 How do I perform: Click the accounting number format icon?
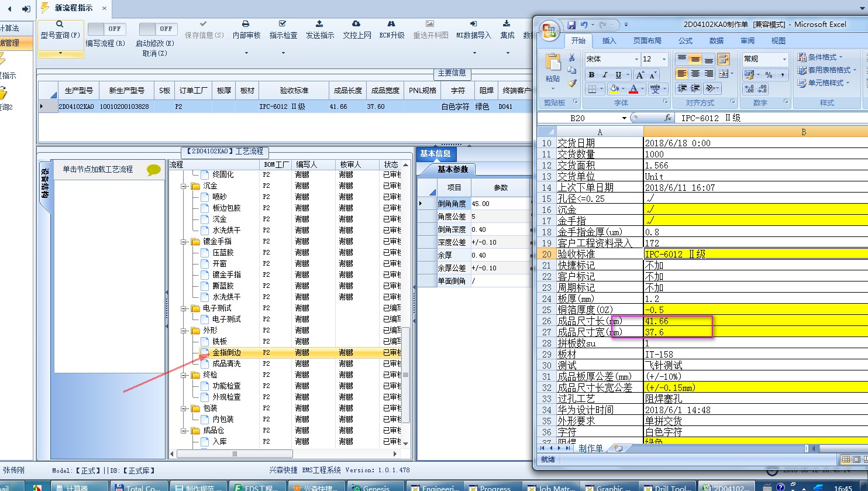click(749, 75)
